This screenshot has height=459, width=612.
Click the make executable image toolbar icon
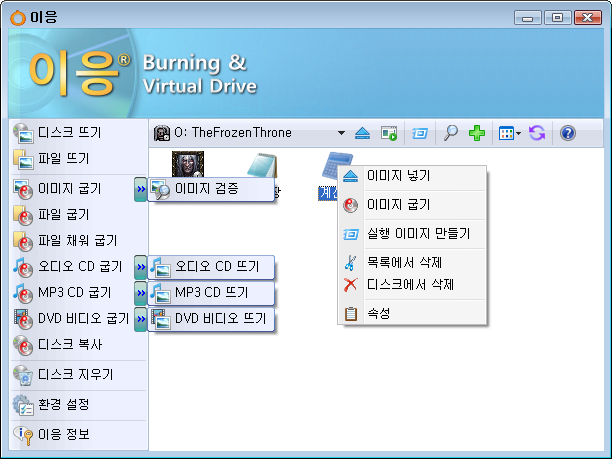[420, 133]
